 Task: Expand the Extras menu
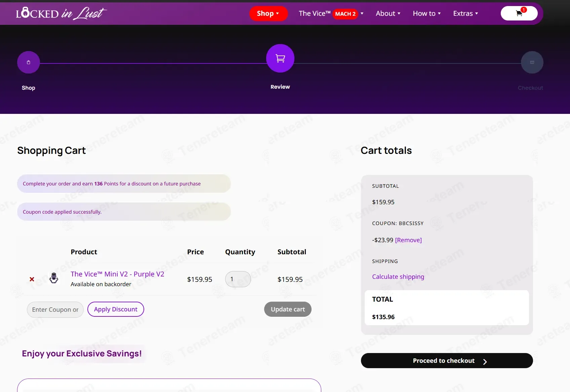coord(465,13)
